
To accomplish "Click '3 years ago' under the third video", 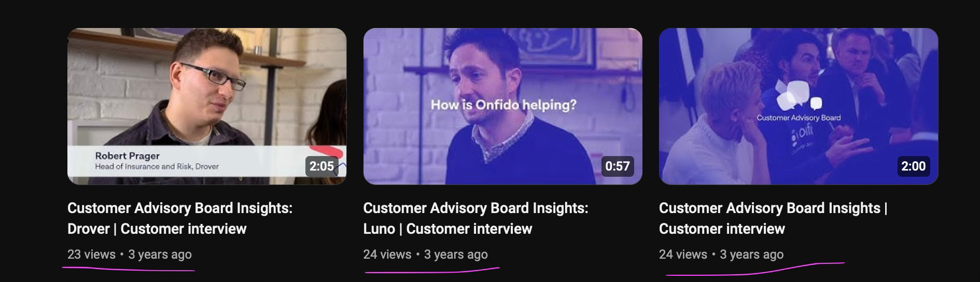I will [751, 255].
